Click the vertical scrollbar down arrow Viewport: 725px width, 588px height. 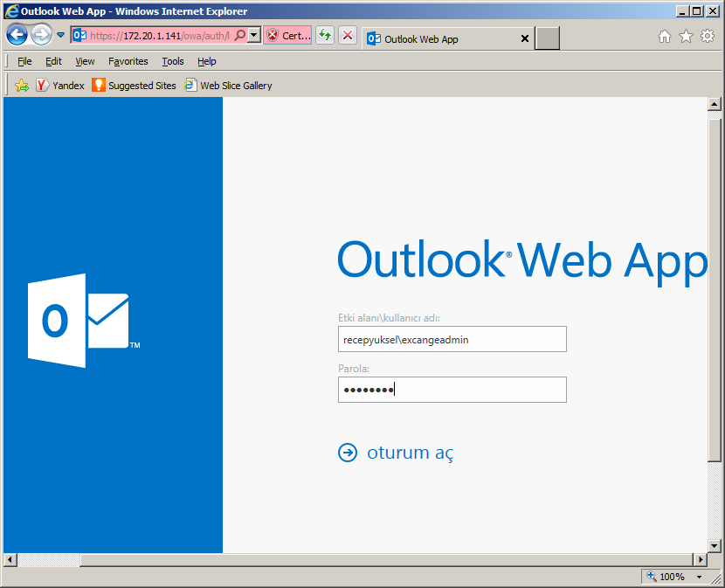714,546
